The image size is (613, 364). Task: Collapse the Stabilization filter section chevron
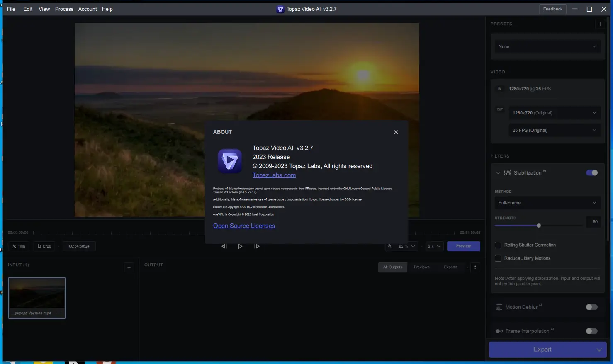pos(498,173)
